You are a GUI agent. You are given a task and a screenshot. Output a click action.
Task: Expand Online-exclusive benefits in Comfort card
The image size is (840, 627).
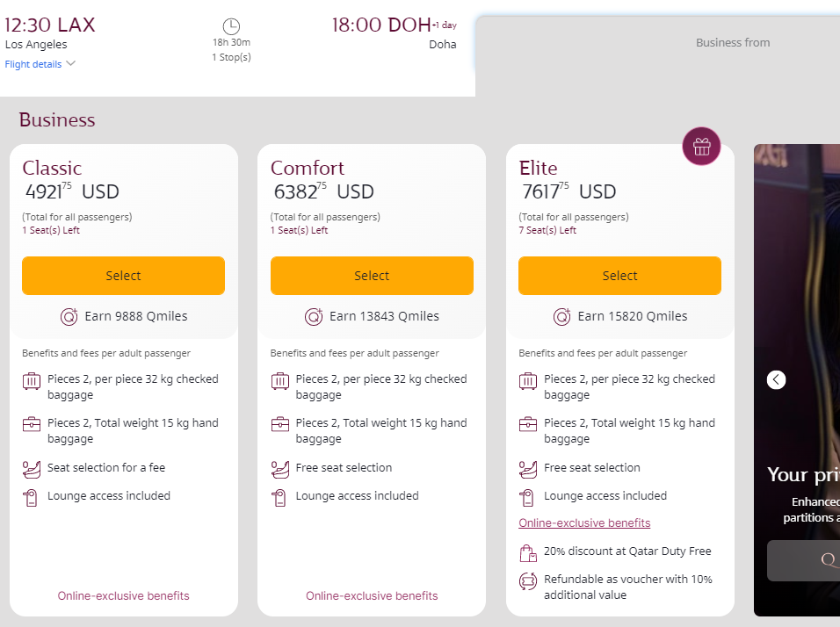(x=372, y=596)
